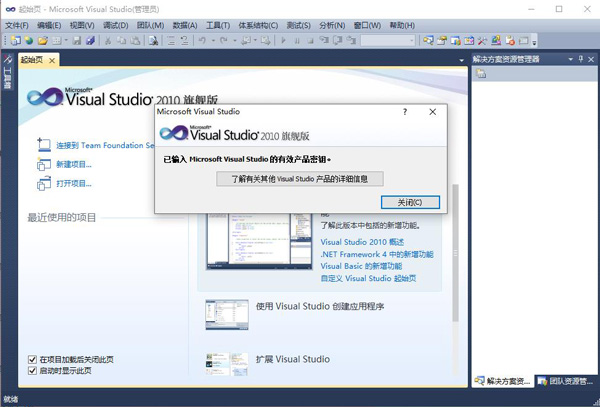Click the Uncomment lines toolbar icon

click(x=184, y=40)
